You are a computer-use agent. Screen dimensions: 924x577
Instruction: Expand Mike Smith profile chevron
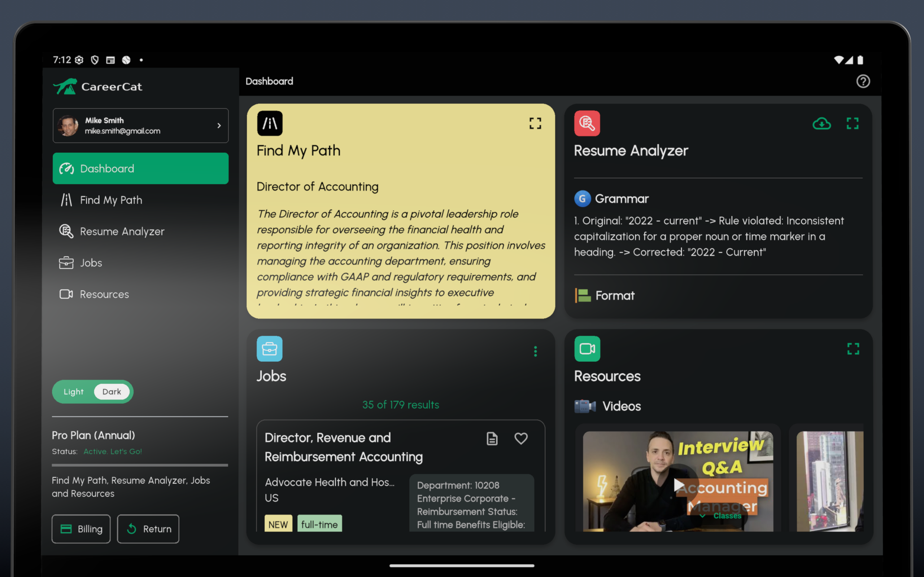pyautogui.click(x=219, y=125)
